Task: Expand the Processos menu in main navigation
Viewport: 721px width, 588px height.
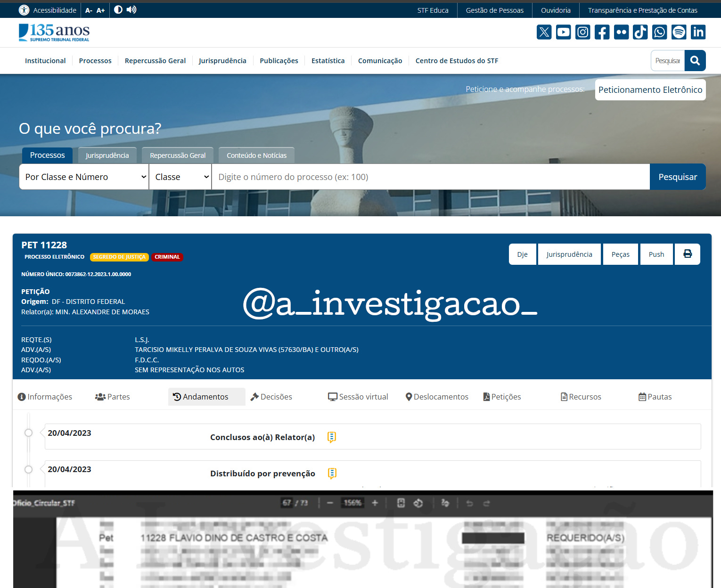Action: click(x=95, y=61)
